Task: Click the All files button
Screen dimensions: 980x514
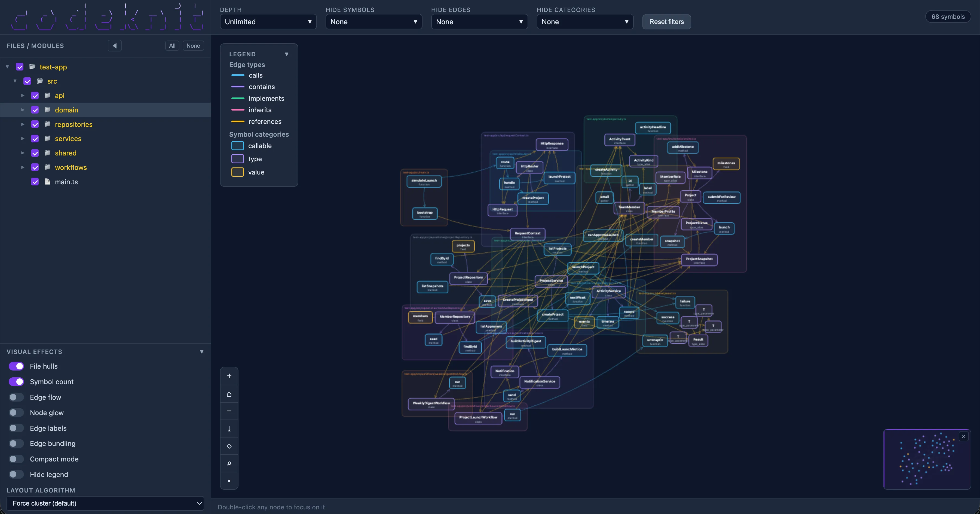Action: tap(172, 46)
